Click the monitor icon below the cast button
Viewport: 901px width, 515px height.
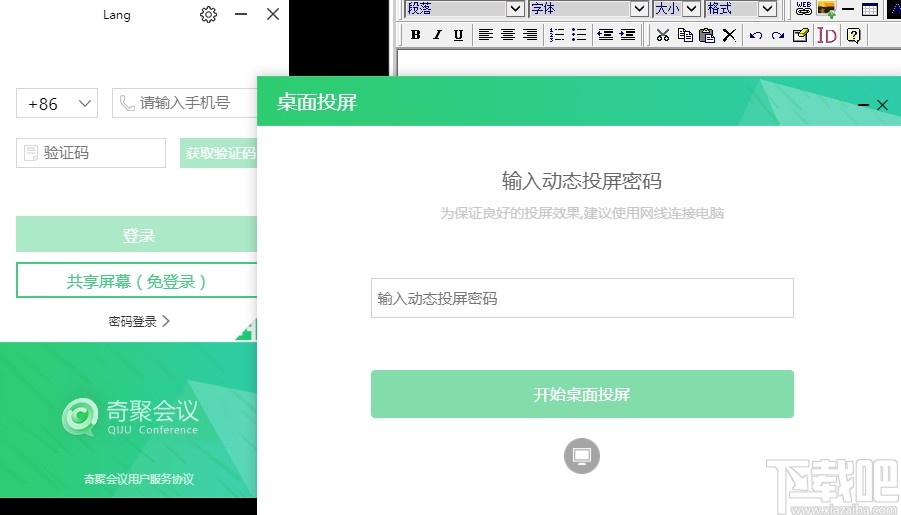(x=582, y=456)
